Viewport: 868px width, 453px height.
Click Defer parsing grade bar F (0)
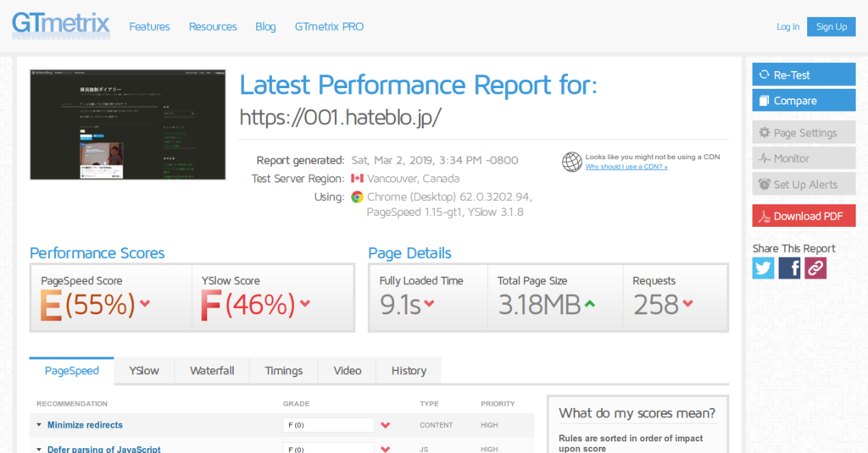328,448
